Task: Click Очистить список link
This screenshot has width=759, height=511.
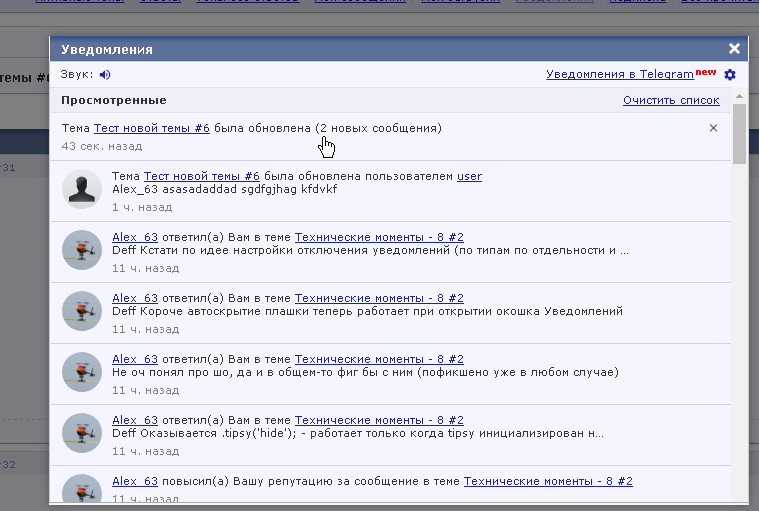Action: 671,100
